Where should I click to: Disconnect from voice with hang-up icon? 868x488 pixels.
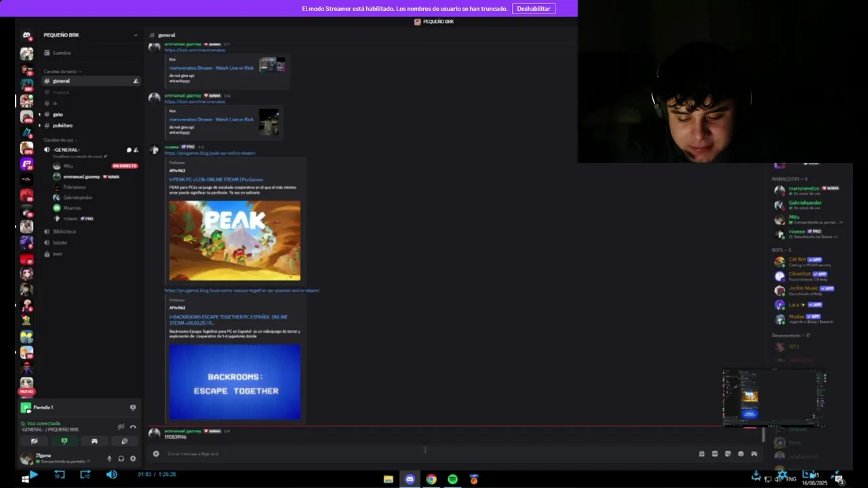pyautogui.click(x=133, y=426)
